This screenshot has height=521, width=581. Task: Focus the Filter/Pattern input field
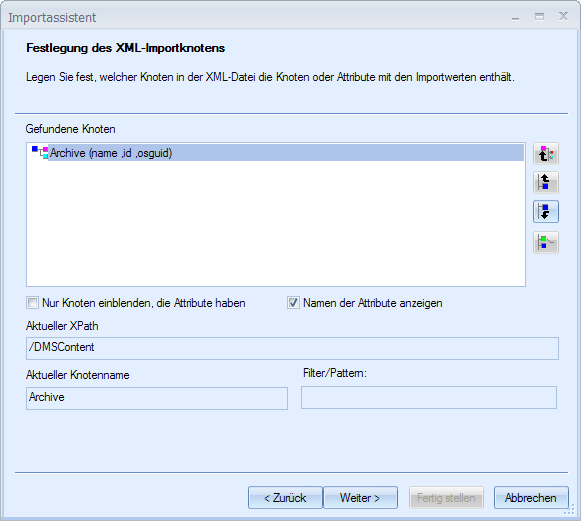[429, 397]
